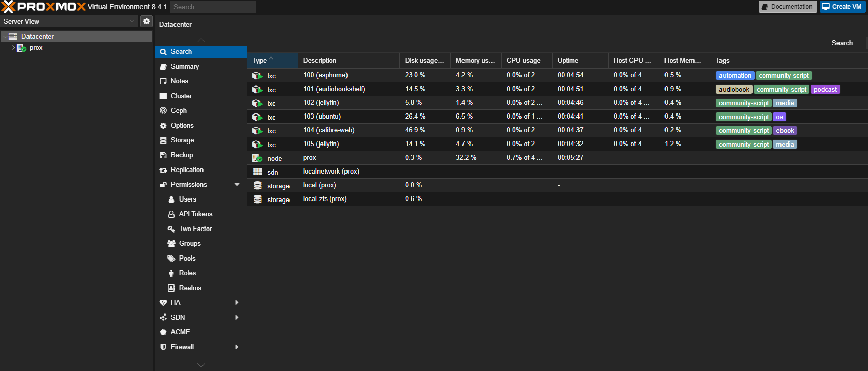
Task: Click the Documentation button
Action: 788,7
